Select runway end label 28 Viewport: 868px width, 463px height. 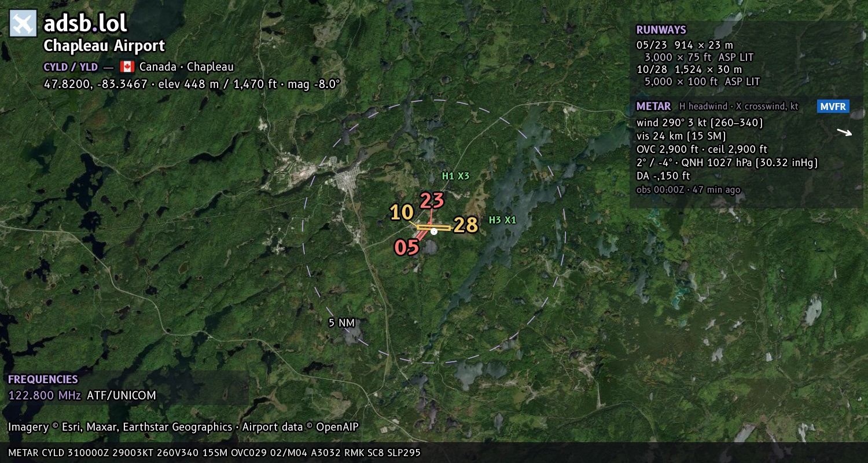466,225
